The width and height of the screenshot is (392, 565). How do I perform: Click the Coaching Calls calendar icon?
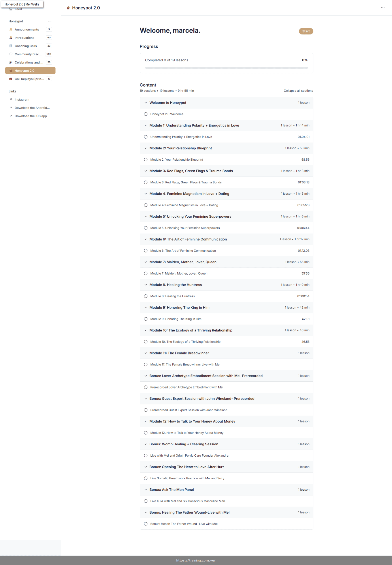[x=11, y=46]
